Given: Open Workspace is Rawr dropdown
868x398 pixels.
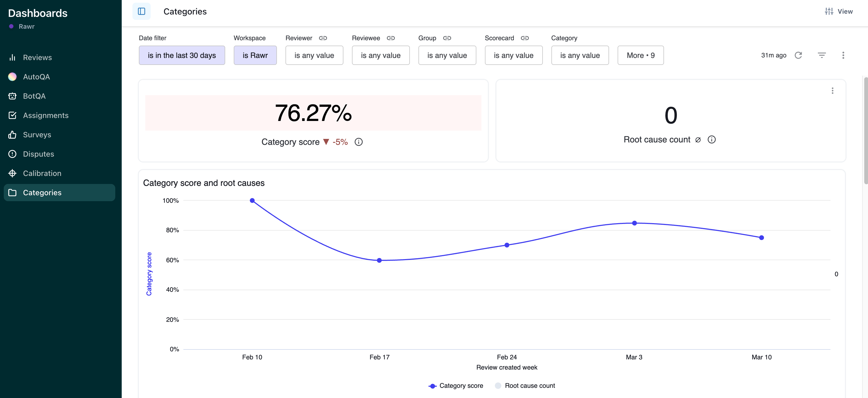Looking at the screenshot, I should [255, 55].
